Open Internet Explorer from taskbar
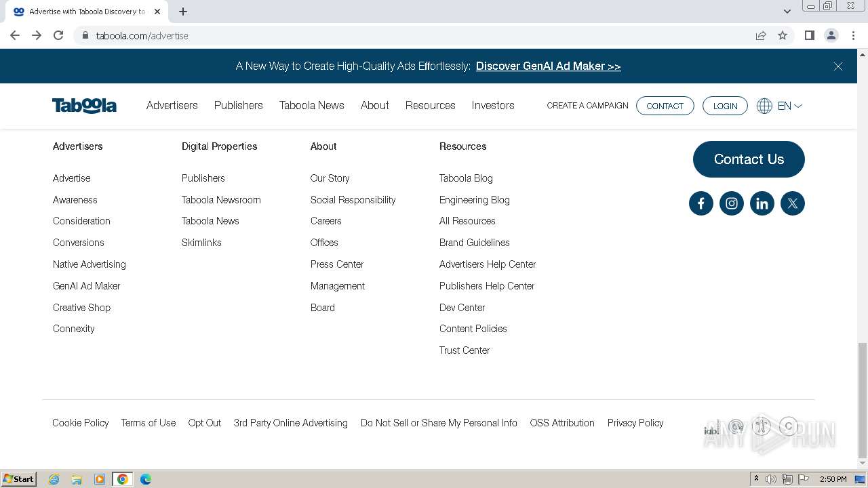Viewport: 868px width, 488px height. (54, 479)
